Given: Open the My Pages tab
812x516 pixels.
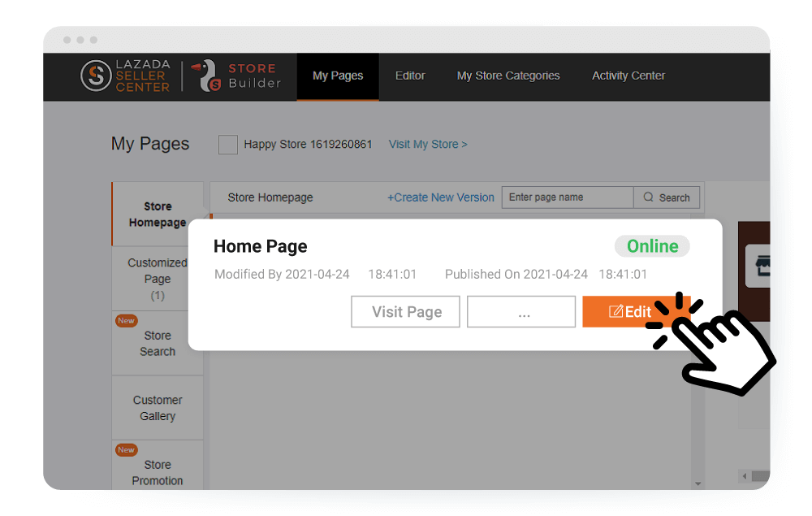Looking at the screenshot, I should coord(338,76).
